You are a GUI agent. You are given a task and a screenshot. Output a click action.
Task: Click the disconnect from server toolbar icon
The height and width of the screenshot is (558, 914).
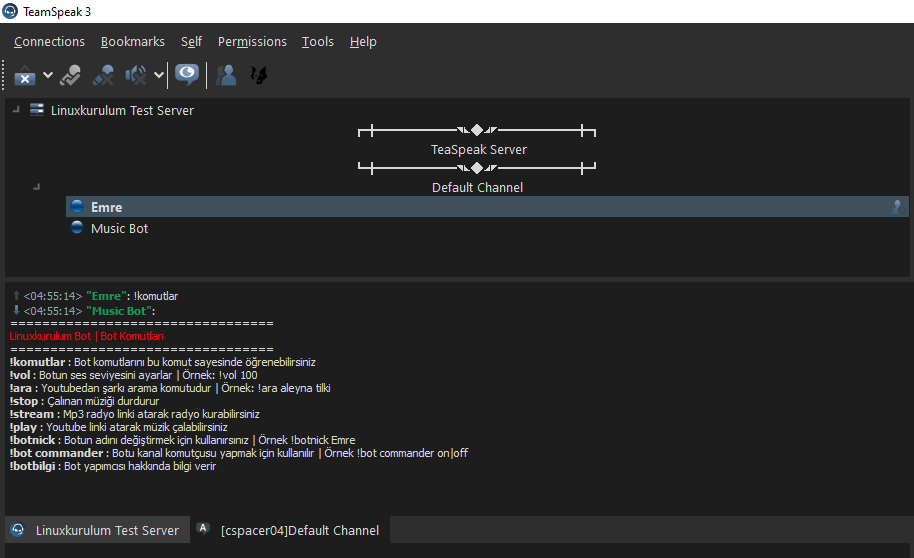coord(24,75)
